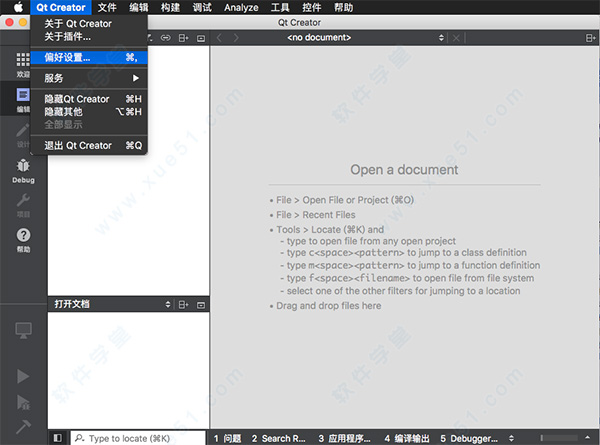Image resolution: width=600 pixels, height=445 pixels.
Task: Open the 1 问题 output pane
Action: pos(227,438)
